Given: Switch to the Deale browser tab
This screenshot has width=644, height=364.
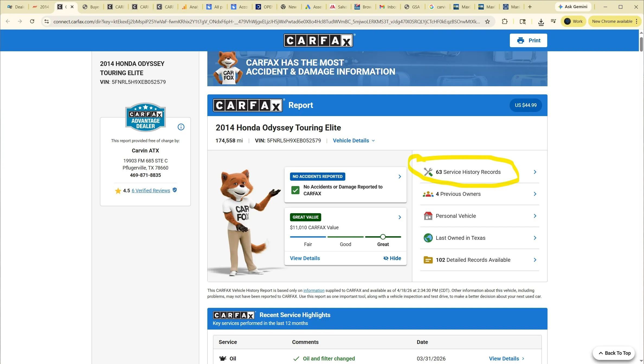Looking at the screenshot, I should coord(16,7).
